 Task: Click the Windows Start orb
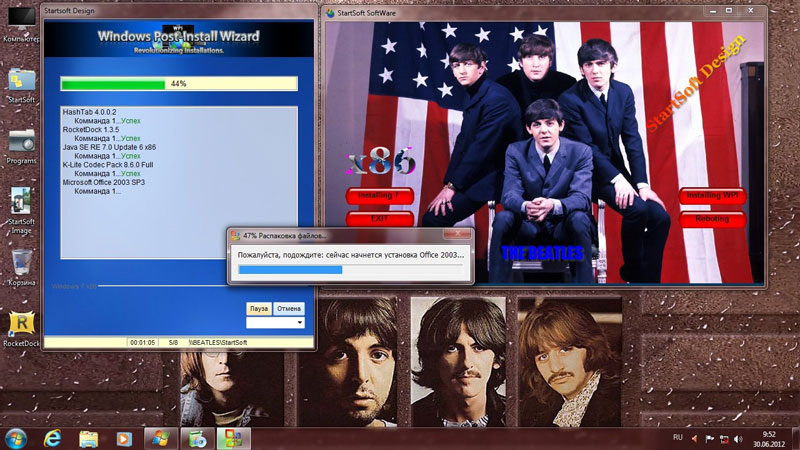pos(17,437)
